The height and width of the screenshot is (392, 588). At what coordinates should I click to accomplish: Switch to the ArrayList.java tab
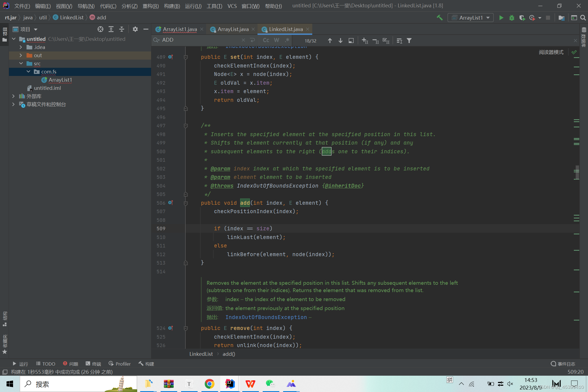tap(233, 29)
